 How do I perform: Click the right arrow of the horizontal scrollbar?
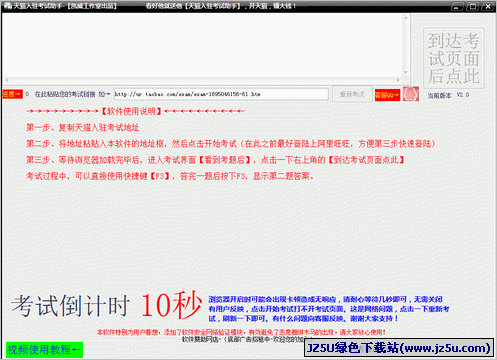[398, 80]
